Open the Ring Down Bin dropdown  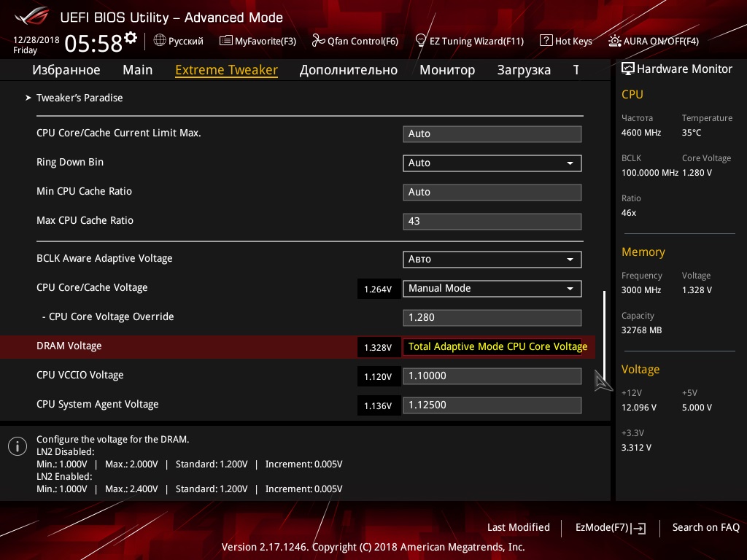coord(492,163)
